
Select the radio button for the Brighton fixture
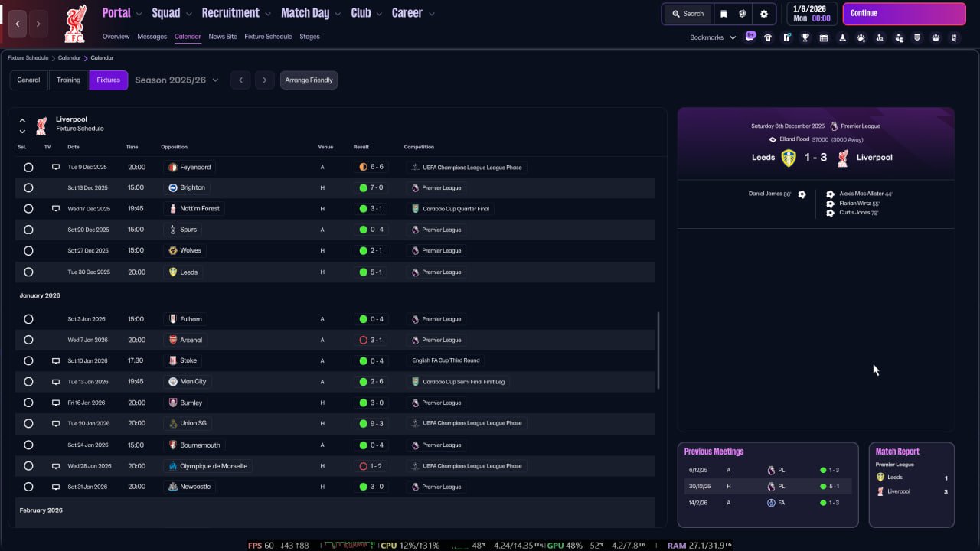coord(28,187)
